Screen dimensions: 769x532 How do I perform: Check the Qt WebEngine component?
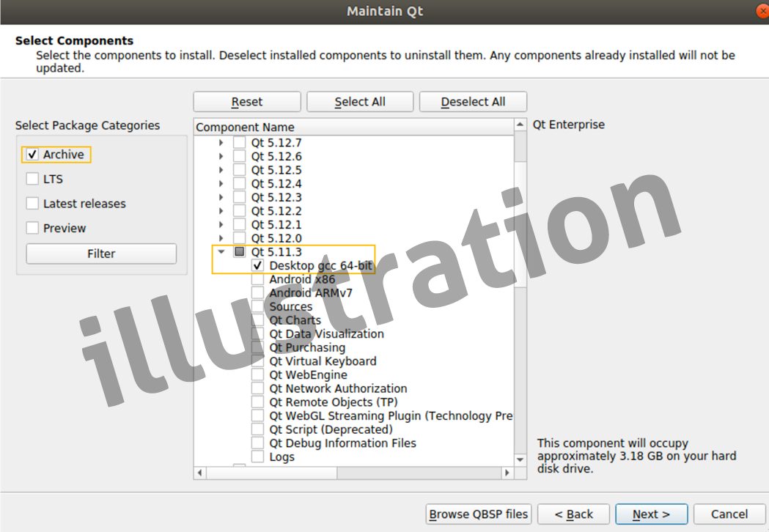click(257, 374)
